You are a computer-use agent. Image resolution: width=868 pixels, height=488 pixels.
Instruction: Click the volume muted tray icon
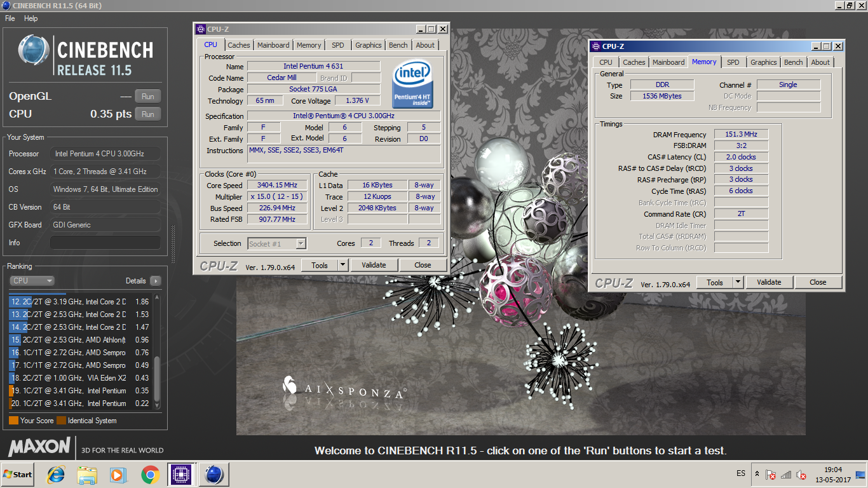pyautogui.click(x=802, y=475)
